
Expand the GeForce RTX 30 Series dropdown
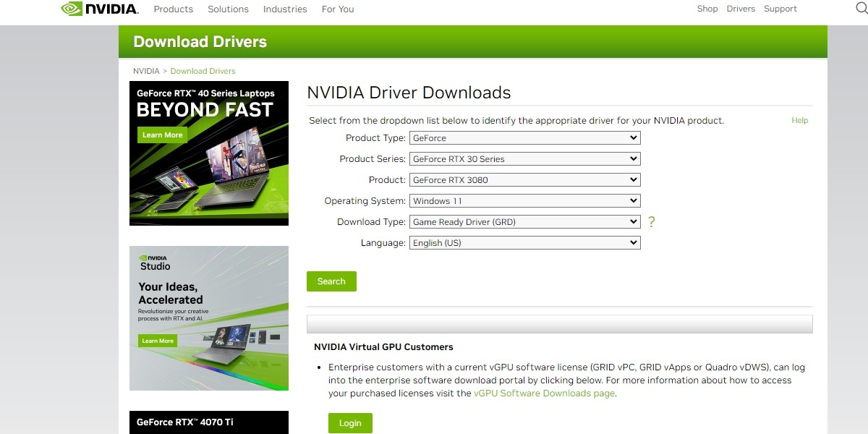524,158
